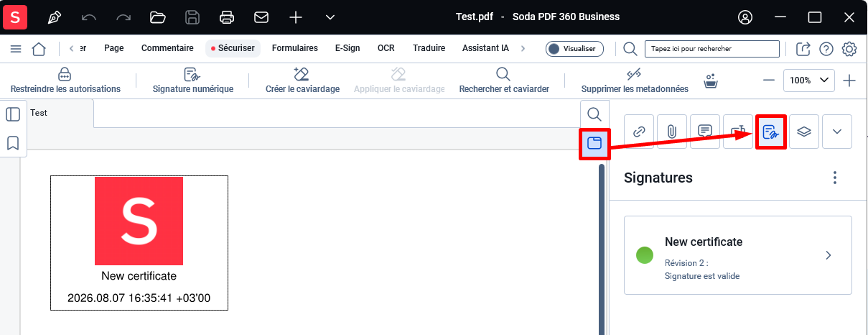Open the more panels chevron dropdown
Screen dimensions: 868x335
pyautogui.click(x=837, y=132)
